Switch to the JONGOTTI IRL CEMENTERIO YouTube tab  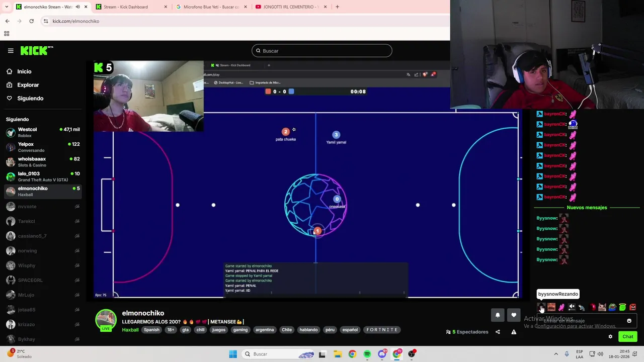[x=291, y=7]
